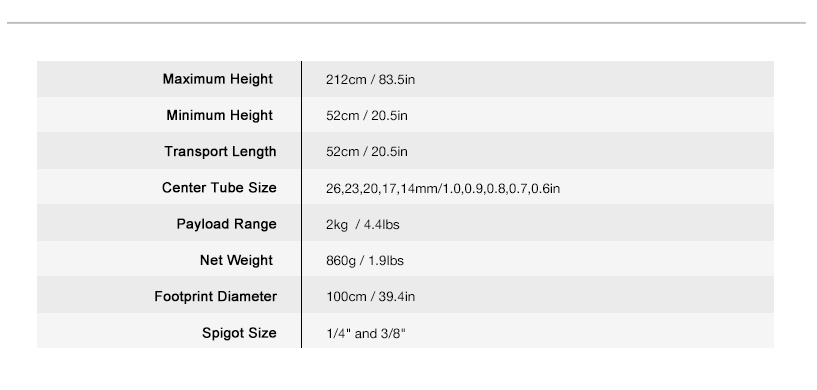Screen dimensions: 817x390
Task: Click the horizontal rule above the table
Action: (x=406, y=22)
